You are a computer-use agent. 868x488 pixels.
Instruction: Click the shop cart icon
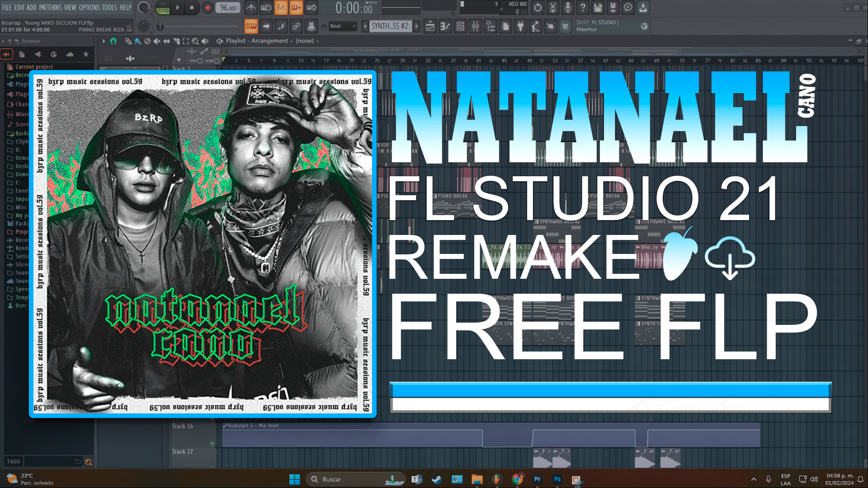pyautogui.click(x=565, y=27)
